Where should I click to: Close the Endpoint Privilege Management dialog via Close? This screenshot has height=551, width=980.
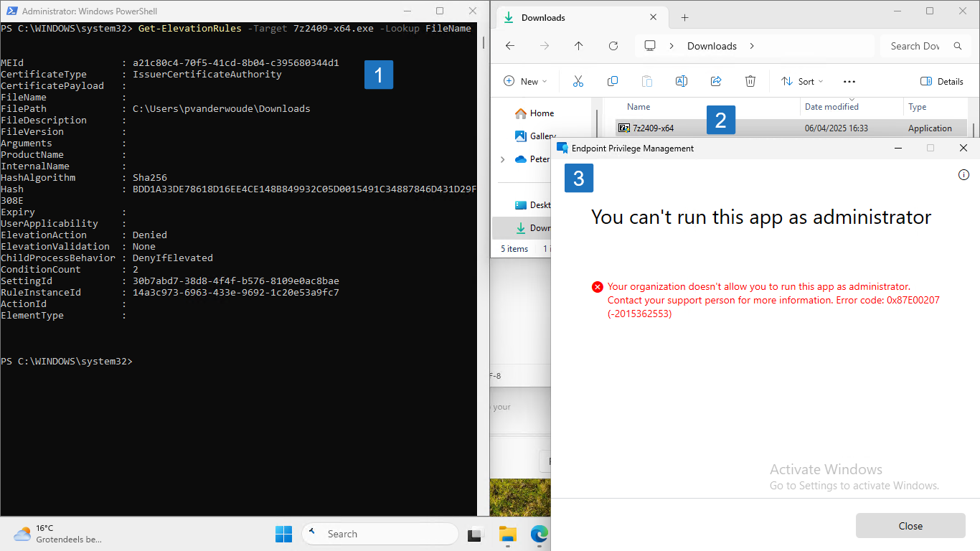tap(910, 526)
